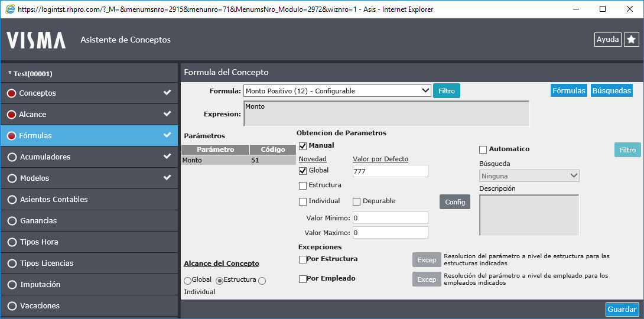Click the Acumuladores checkmark icon
The width and height of the screenshot is (644, 319).
(167, 157)
